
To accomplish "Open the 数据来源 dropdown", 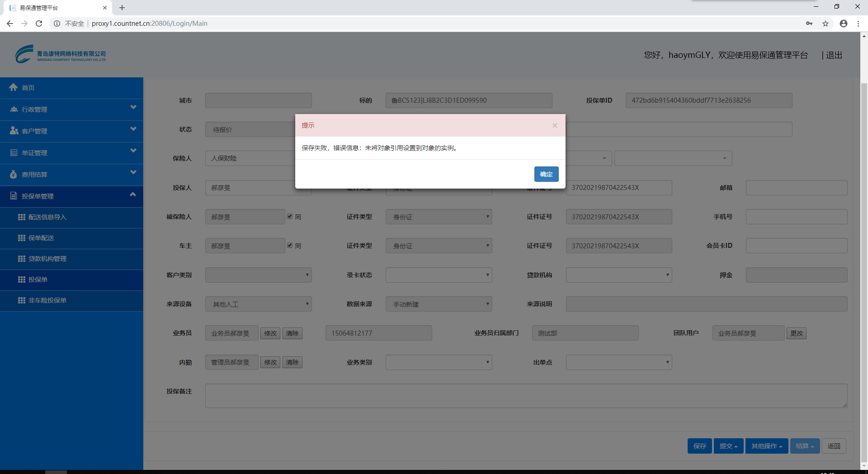I will pyautogui.click(x=439, y=304).
